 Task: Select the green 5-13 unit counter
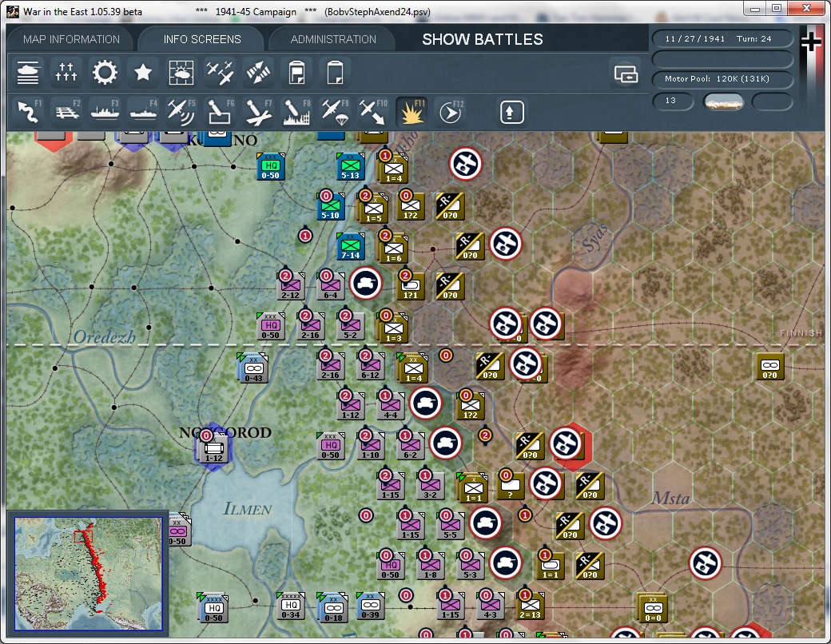click(350, 167)
